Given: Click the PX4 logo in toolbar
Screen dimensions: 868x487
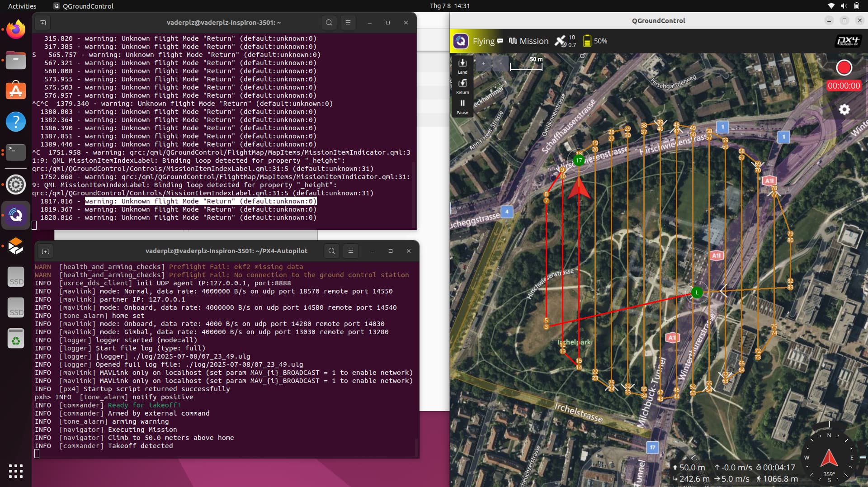Looking at the screenshot, I should pos(849,41).
